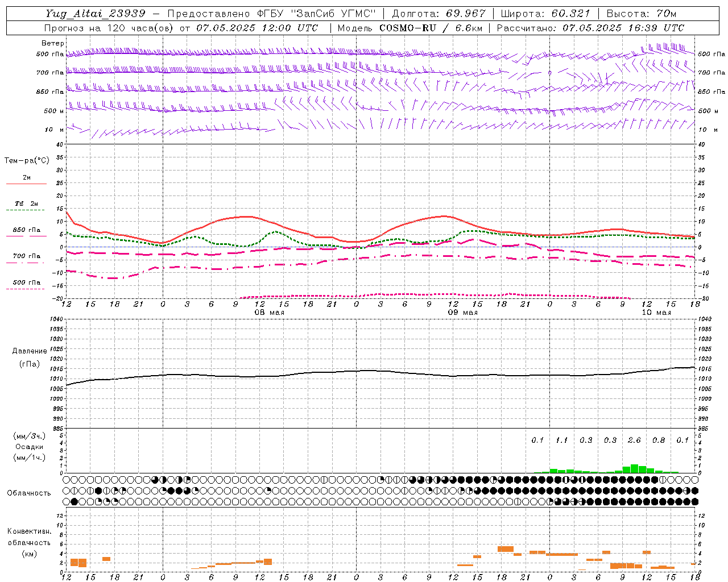
Task: Click the 08 мая date label
Action: point(270,313)
